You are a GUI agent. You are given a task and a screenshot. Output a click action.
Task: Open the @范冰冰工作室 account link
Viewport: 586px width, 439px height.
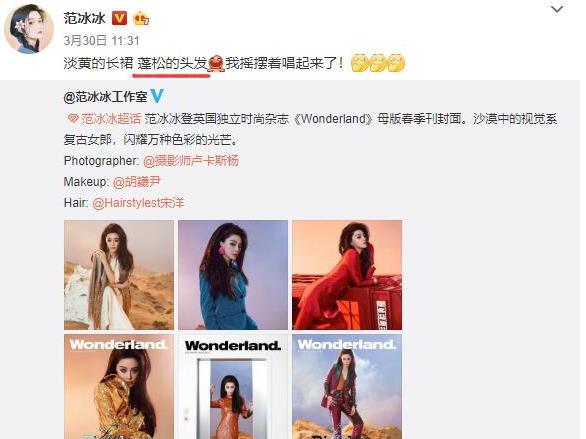105,97
